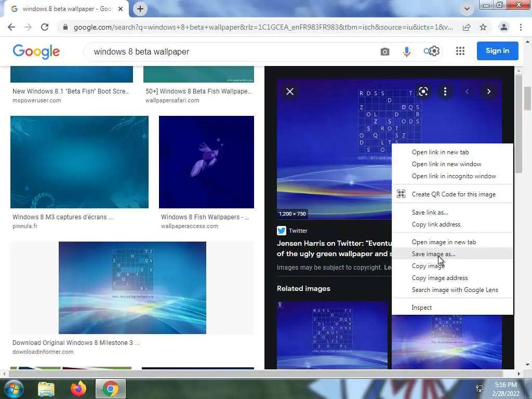The image size is (532, 399).
Task: Click downloadinformer.com source link
Action: click(x=43, y=352)
